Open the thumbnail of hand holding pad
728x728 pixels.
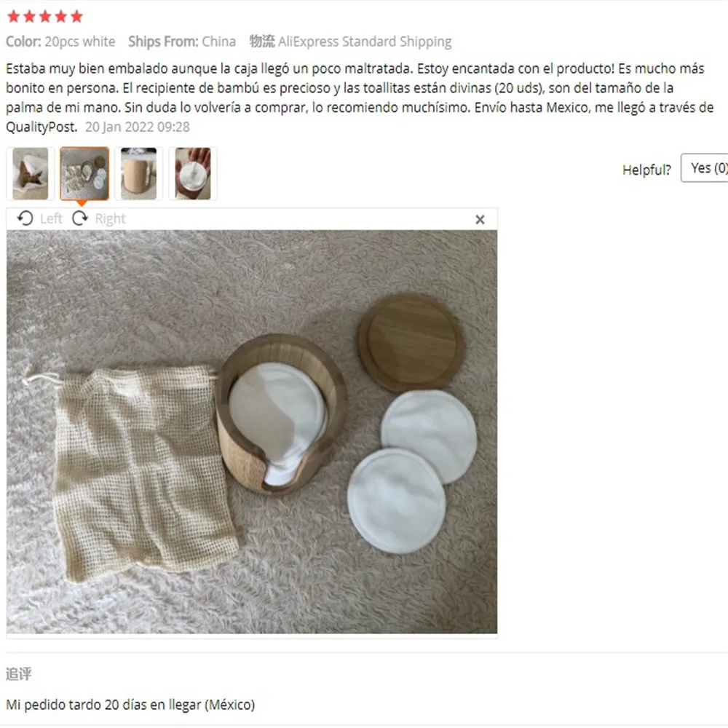coord(193,174)
